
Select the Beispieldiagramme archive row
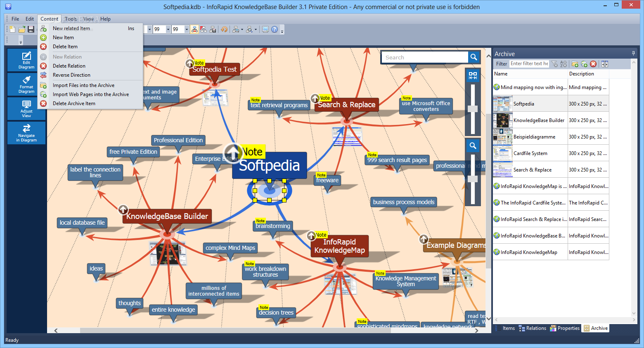(551, 136)
